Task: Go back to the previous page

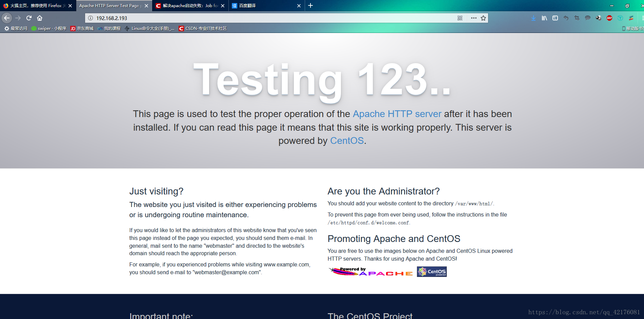Action: click(x=7, y=18)
